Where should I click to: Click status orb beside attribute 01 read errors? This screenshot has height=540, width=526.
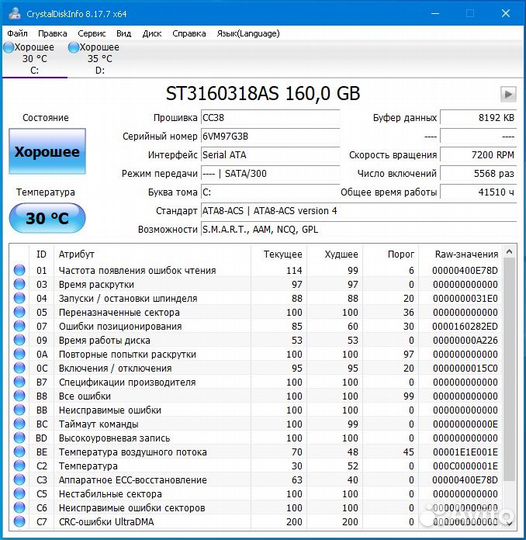point(20,270)
